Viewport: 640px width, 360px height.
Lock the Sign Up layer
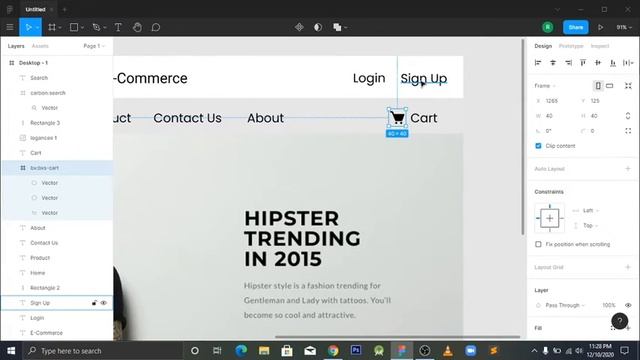pos(94,303)
